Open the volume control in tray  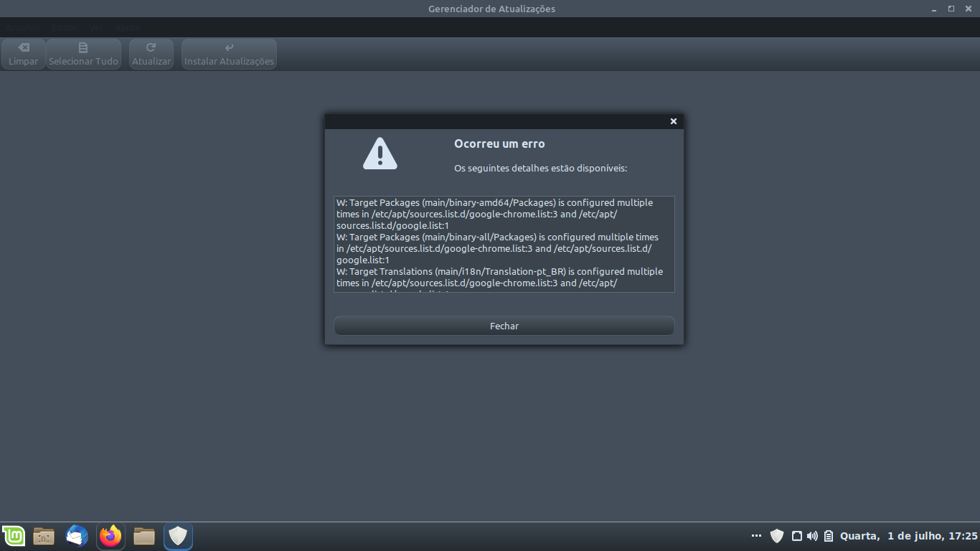812,536
